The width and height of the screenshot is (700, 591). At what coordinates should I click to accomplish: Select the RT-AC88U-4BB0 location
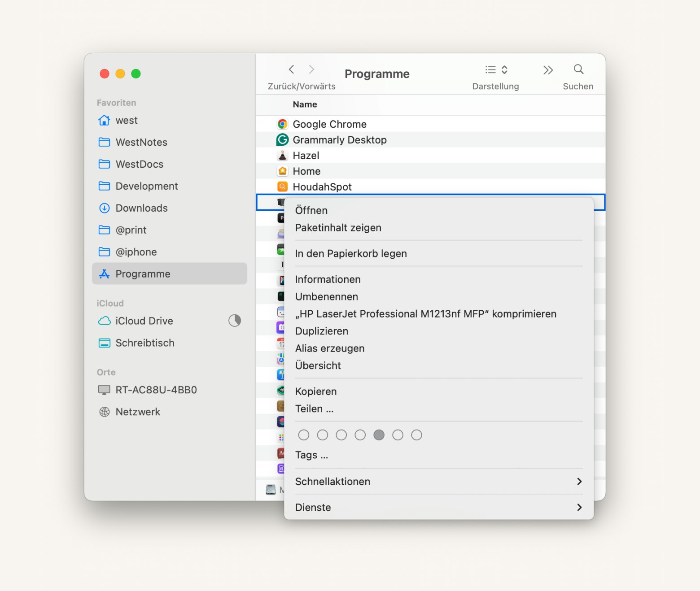click(x=170, y=390)
